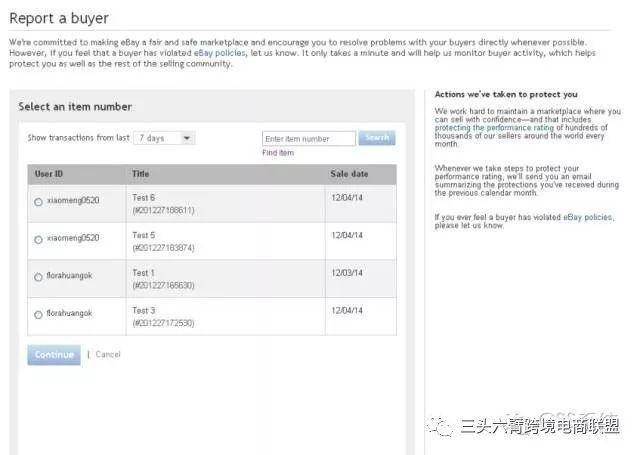This screenshot has width=640, height=455.
Task: Choose xiaomeng0520's Test 5 transaction radio button
Action: [x=38, y=240]
